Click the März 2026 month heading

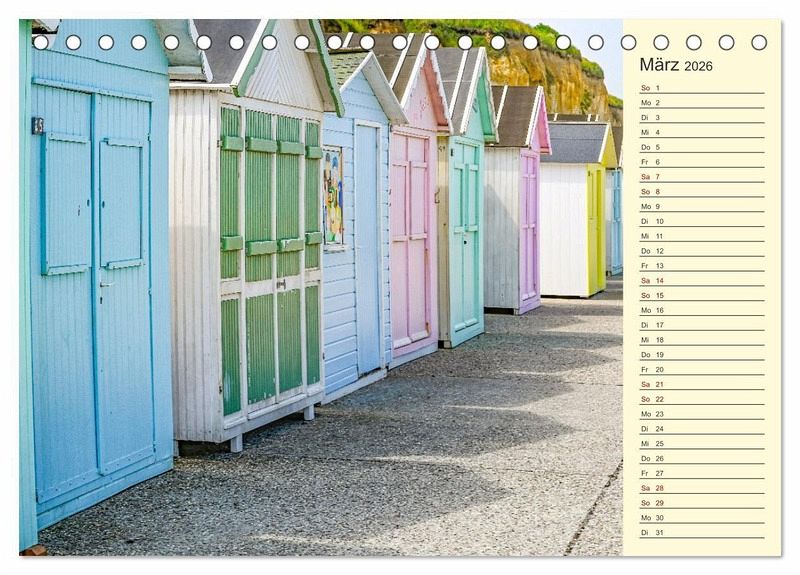click(676, 65)
